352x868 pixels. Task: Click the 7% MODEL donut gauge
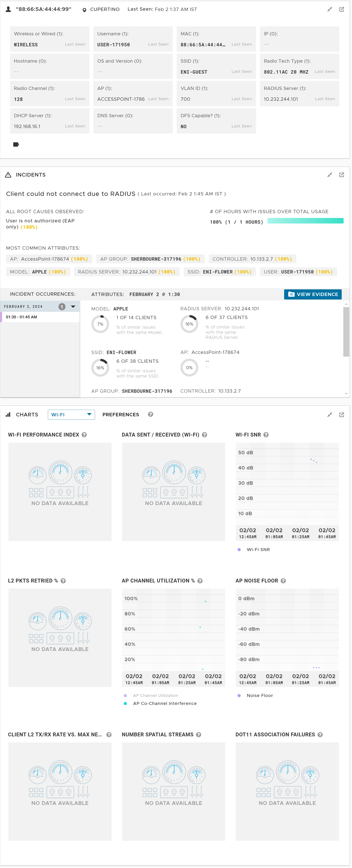point(100,324)
